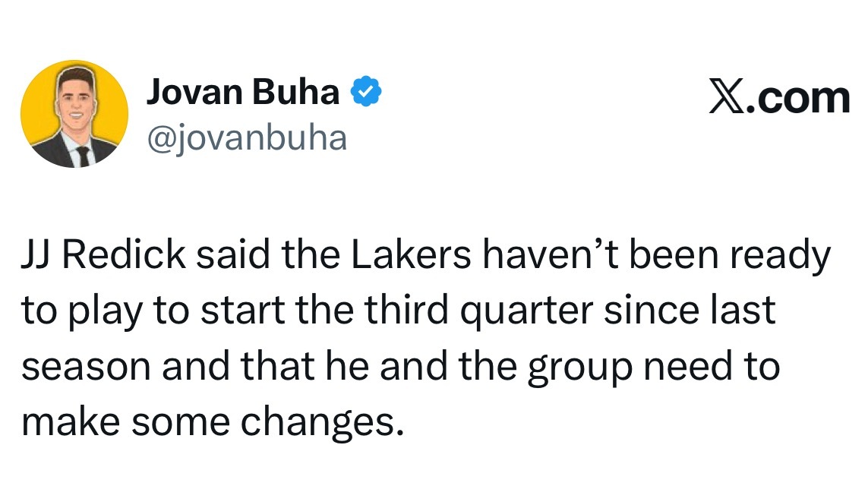The width and height of the screenshot is (868, 486).
Task: Click "make some changes." on the last line
Action: click(x=210, y=422)
